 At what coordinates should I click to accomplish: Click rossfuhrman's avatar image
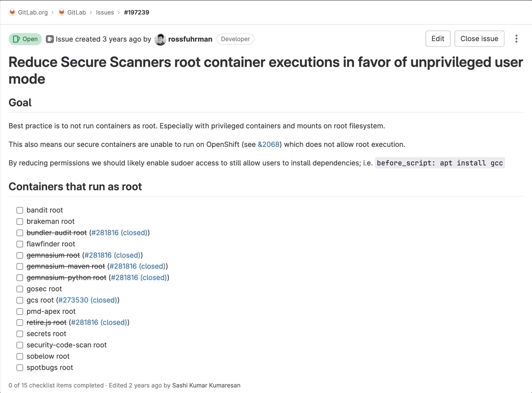pyautogui.click(x=160, y=40)
